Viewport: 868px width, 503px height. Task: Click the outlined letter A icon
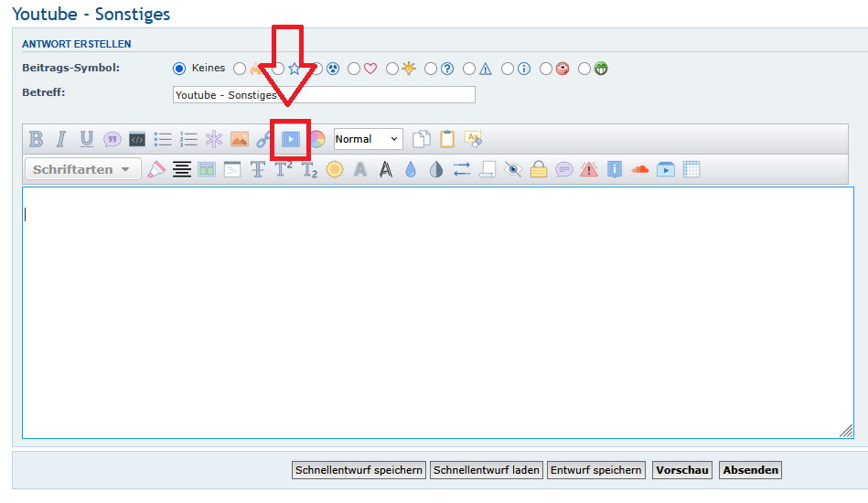[x=386, y=169]
